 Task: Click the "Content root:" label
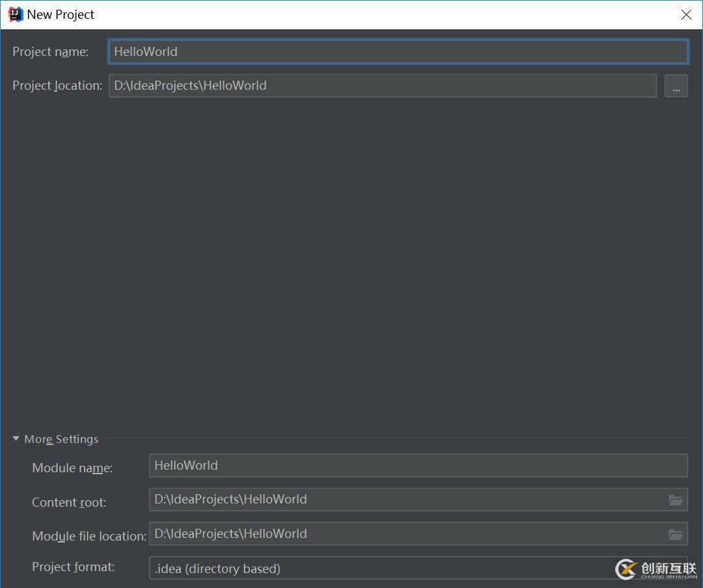69,502
